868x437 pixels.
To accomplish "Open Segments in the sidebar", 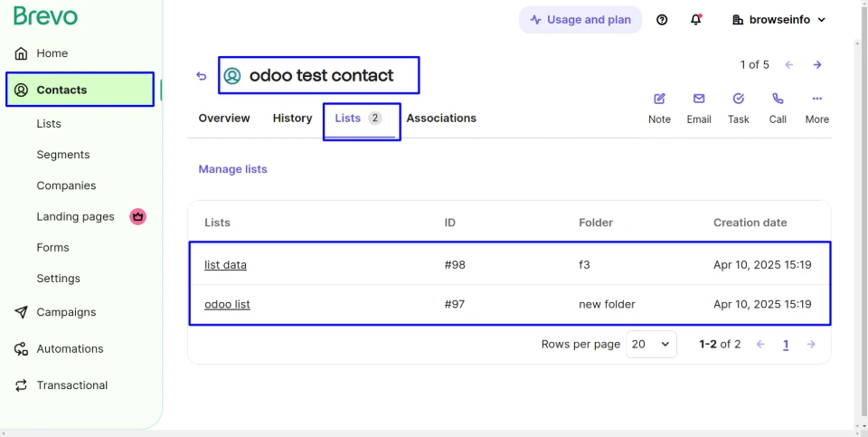I will [x=63, y=155].
